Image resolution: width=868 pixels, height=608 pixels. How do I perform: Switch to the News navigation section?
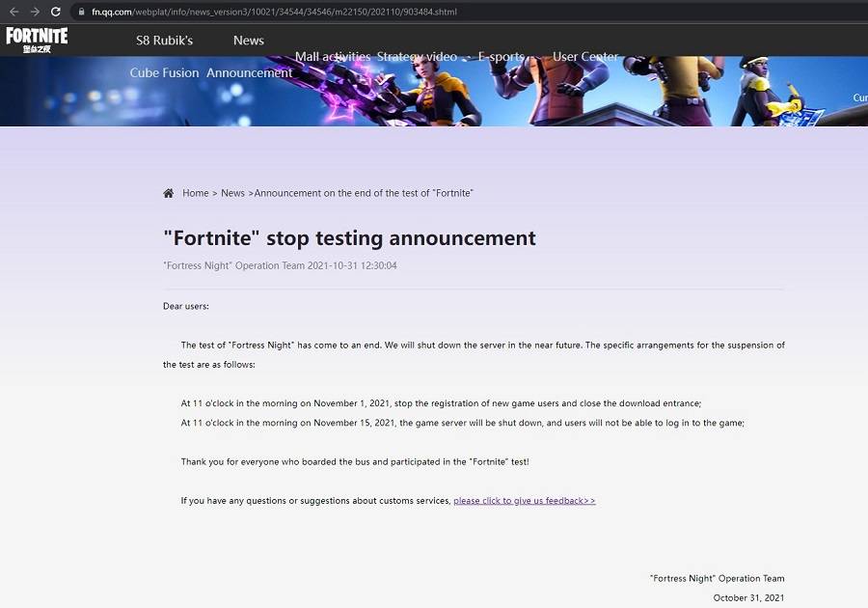[x=248, y=40]
